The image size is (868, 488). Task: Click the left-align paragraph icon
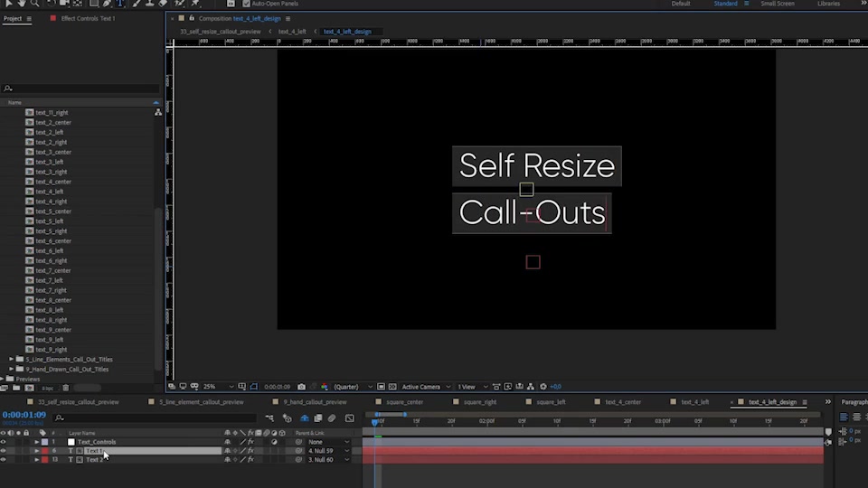tap(844, 418)
